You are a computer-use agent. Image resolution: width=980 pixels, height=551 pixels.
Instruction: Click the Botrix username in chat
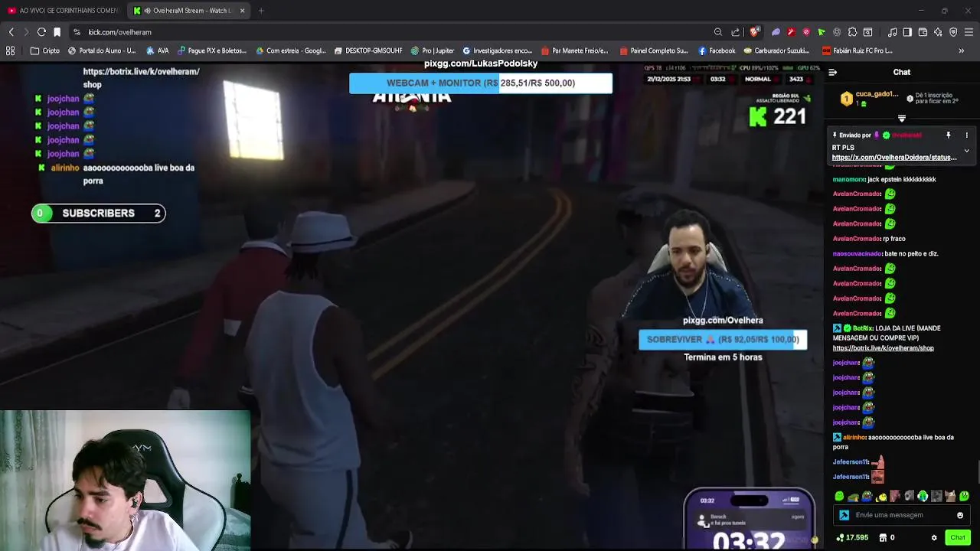864,328
